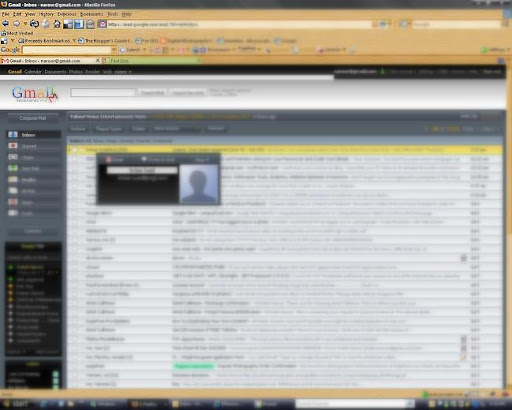This screenshot has width=512, height=410.
Task: Open the Tools menu
Action: tap(112, 14)
